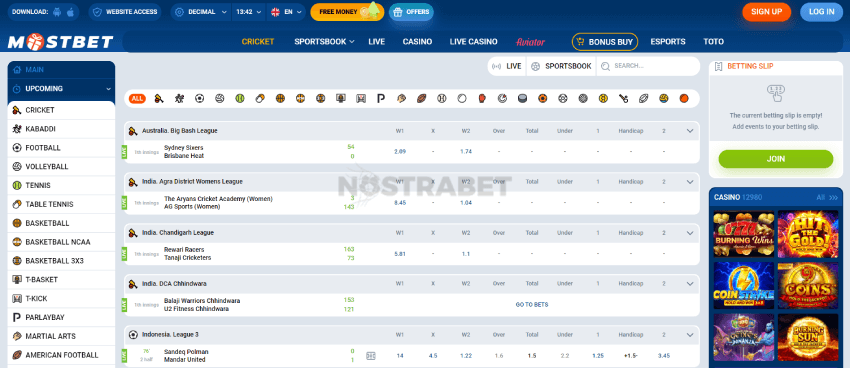Filter by martial arts fist icon in strip
The image size is (850, 368).
pyautogui.click(x=401, y=99)
